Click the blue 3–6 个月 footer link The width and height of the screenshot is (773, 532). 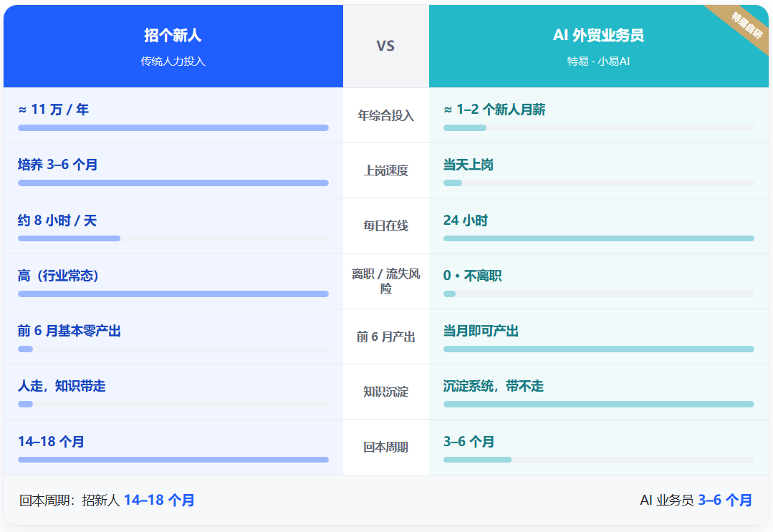tap(725, 500)
